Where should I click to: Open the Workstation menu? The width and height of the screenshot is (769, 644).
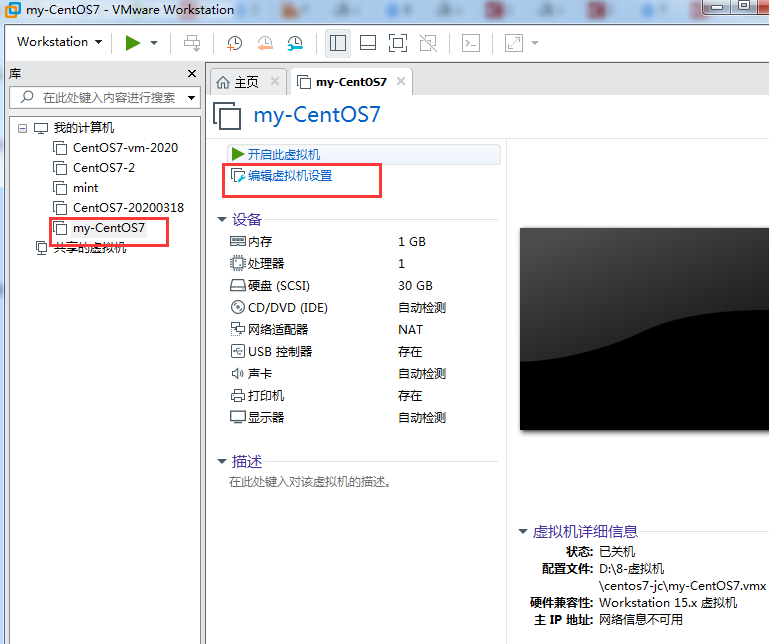[x=59, y=42]
